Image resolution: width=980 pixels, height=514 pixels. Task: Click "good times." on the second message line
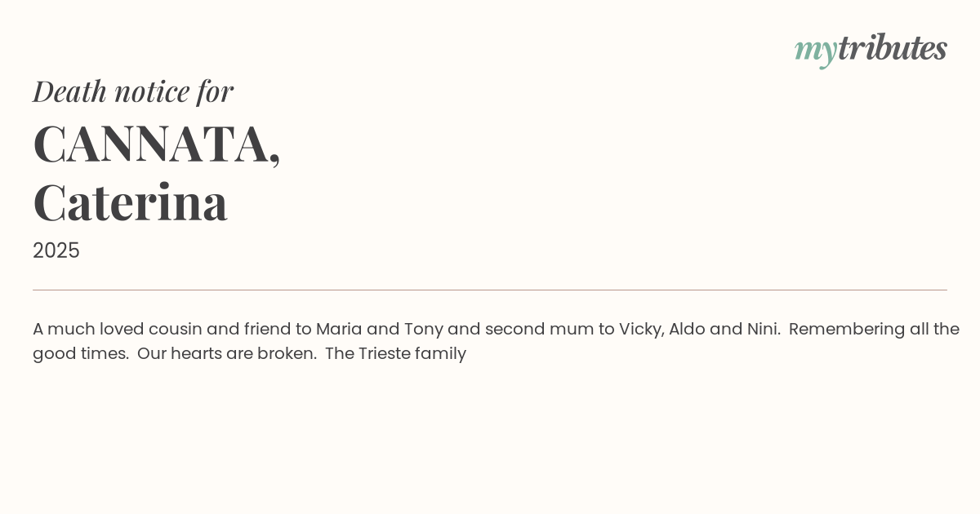tap(81, 354)
